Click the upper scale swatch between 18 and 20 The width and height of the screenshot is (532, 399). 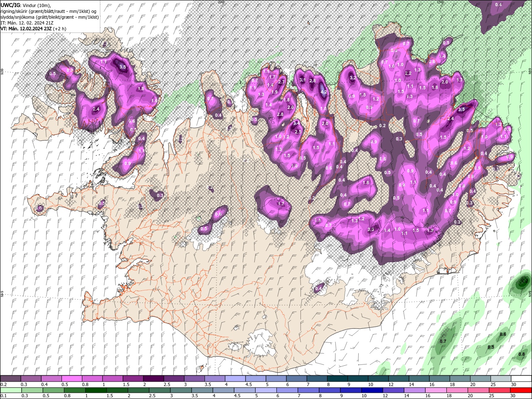tap(459, 379)
